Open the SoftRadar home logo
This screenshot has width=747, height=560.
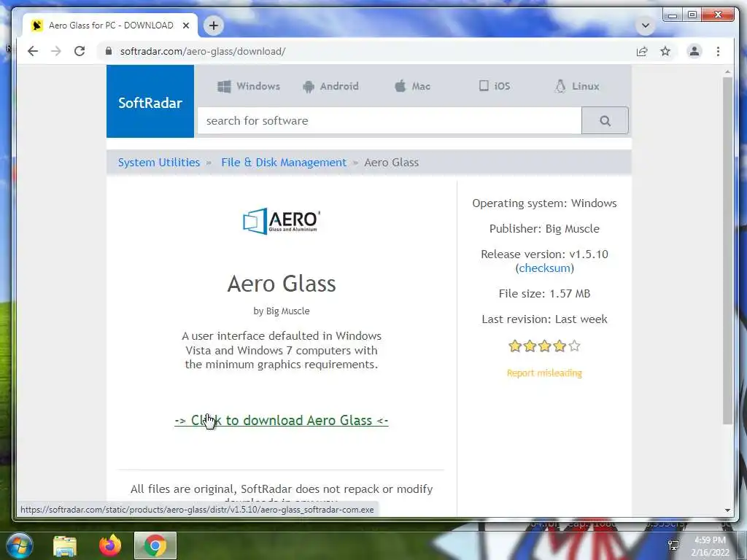(x=150, y=101)
